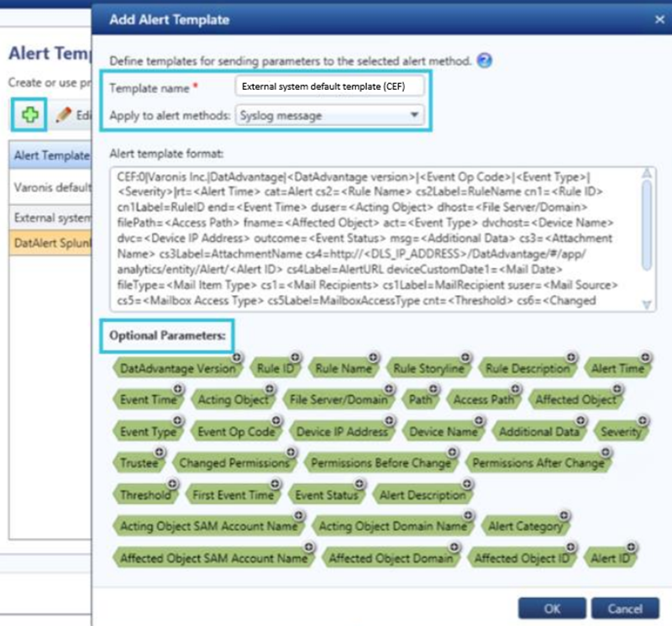Click the Alert Template column header
This screenshot has width=672, height=626.
[x=50, y=157]
